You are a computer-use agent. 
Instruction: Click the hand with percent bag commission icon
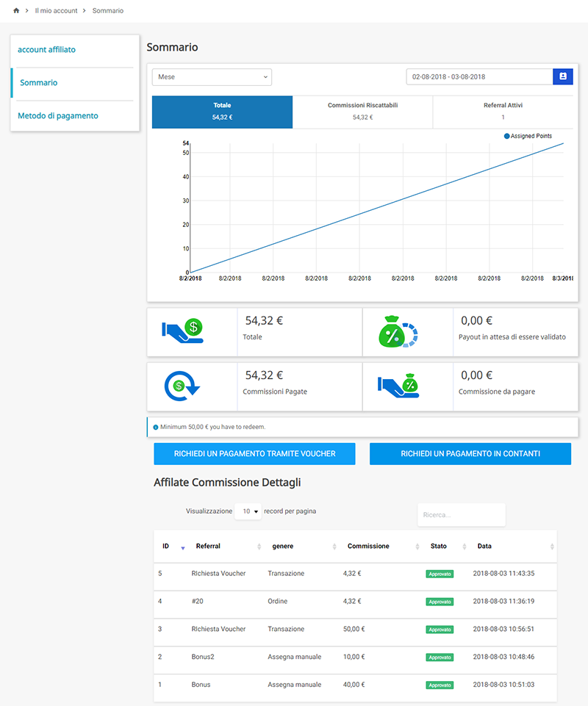click(x=398, y=386)
